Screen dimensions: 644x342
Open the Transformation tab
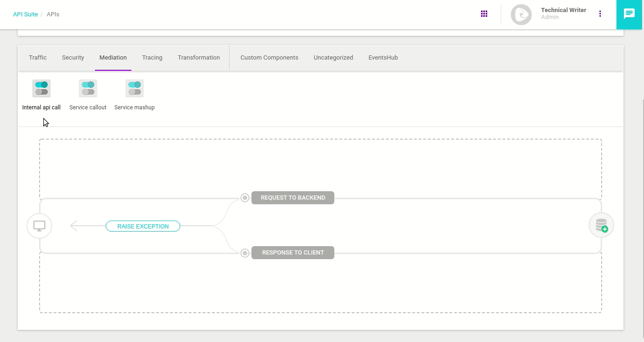(198, 57)
